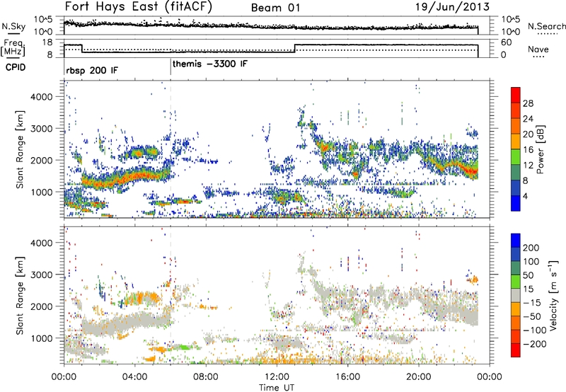Click 'Slant Range [km]' label of power panel
The width and height of the screenshot is (566, 392).
[21, 149]
